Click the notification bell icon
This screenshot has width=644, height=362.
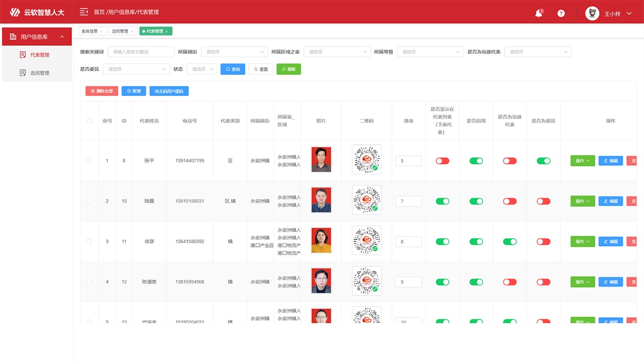pyautogui.click(x=538, y=14)
